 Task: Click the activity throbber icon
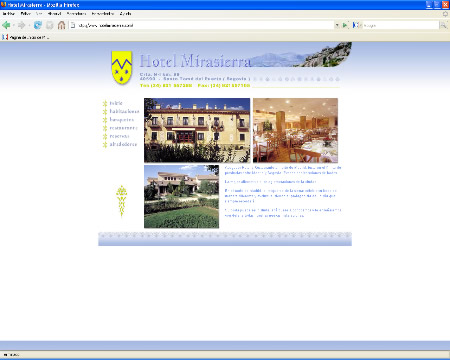click(445, 14)
